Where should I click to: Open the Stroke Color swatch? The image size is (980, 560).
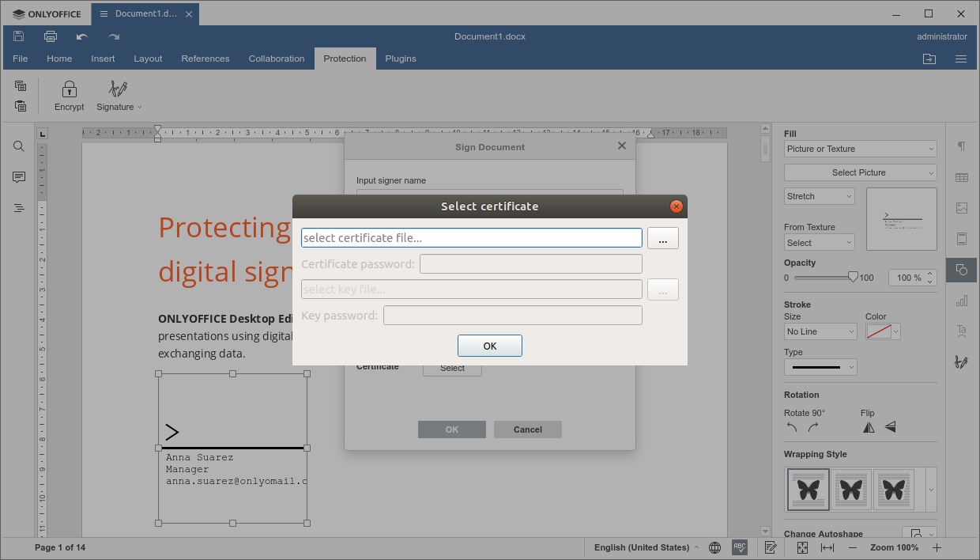pos(883,332)
